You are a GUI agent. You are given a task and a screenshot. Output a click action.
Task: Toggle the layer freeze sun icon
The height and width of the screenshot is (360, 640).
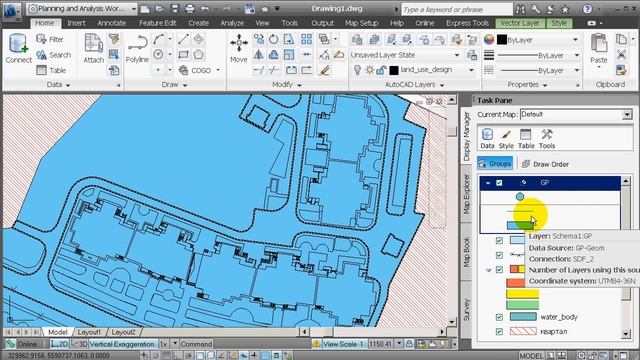(x=370, y=70)
